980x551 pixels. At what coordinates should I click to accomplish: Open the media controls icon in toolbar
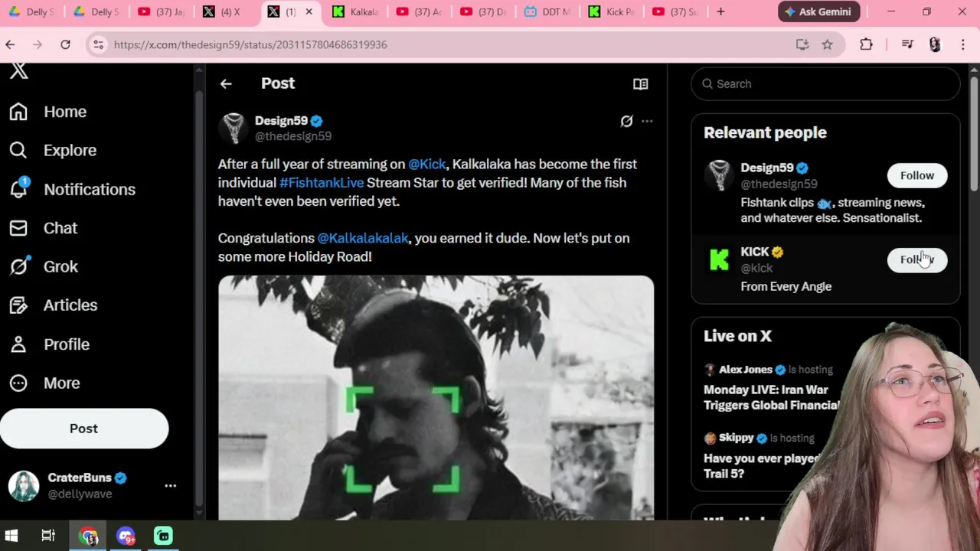point(907,44)
